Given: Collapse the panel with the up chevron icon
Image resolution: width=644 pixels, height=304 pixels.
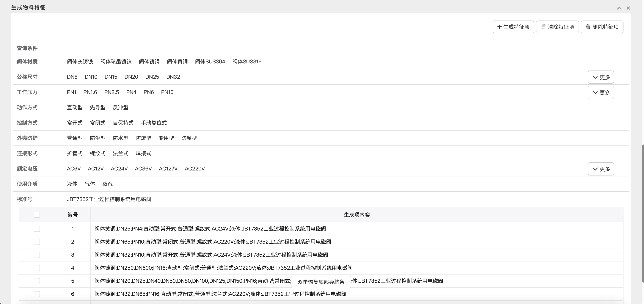Looking at the screenshot, I should tap(619, 8).
